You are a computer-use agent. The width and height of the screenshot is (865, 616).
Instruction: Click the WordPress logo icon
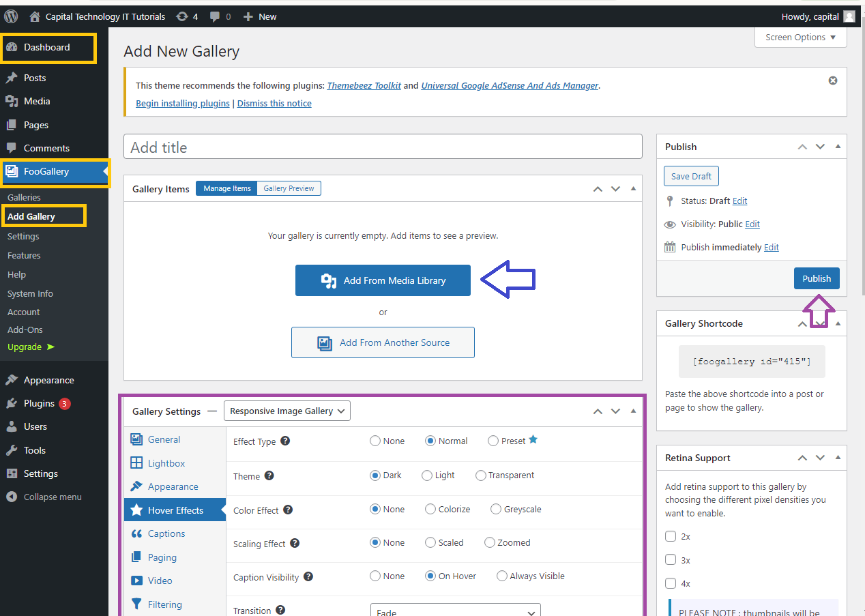(12, 16)
